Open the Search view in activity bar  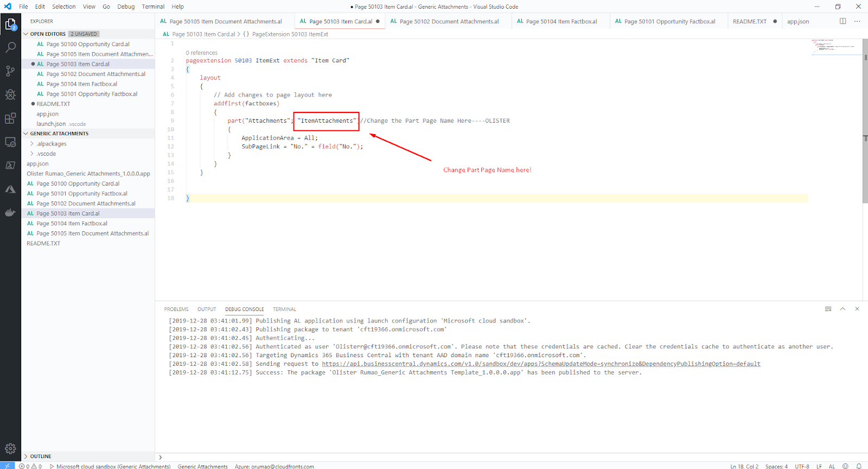click(10, 48)
